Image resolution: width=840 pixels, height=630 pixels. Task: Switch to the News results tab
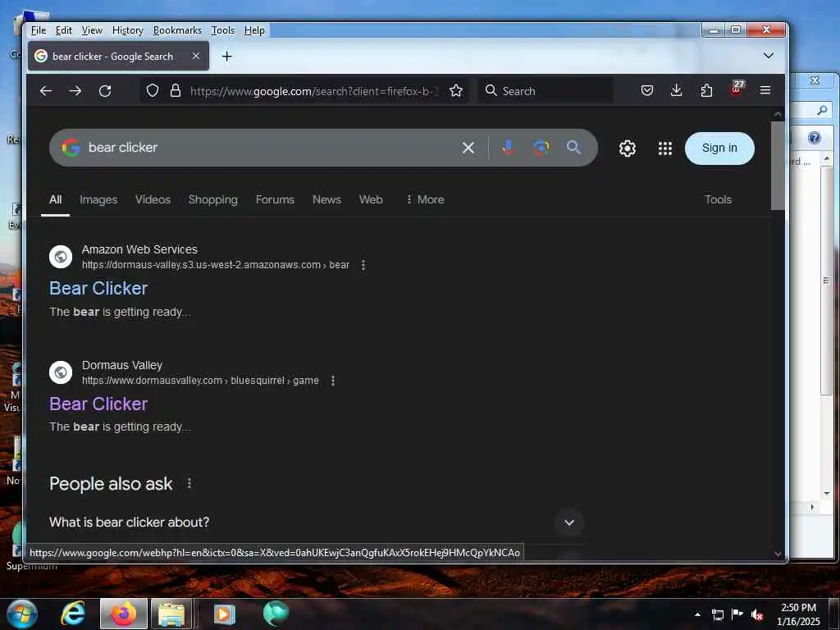(x=326, y=199)
